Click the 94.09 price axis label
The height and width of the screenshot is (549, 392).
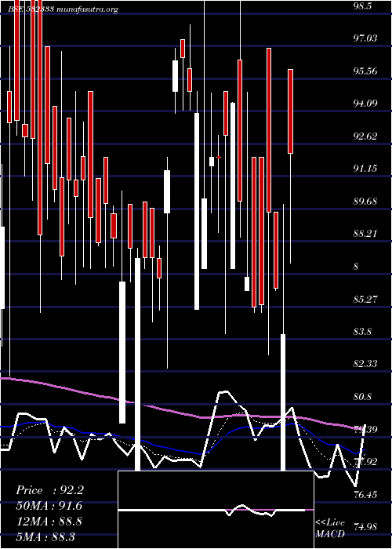pos(365,104)
